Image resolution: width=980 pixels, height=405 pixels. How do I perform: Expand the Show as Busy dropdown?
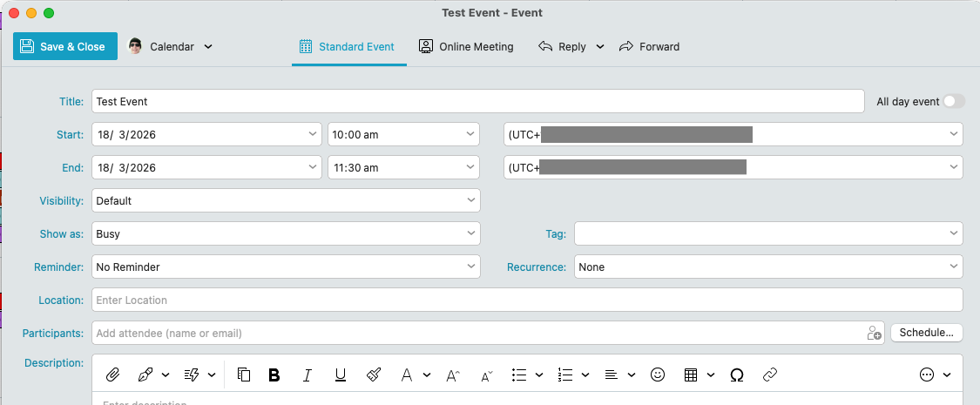point(286,234)
